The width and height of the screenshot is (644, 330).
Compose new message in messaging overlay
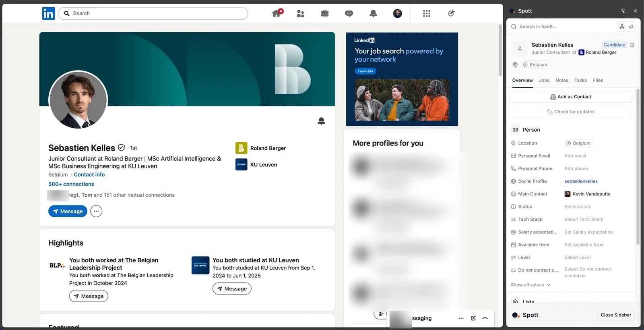click(473, 318)
